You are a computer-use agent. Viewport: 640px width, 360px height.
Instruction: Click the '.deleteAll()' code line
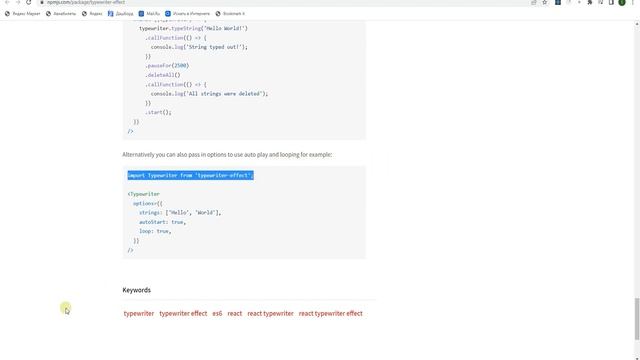[162, 75]
